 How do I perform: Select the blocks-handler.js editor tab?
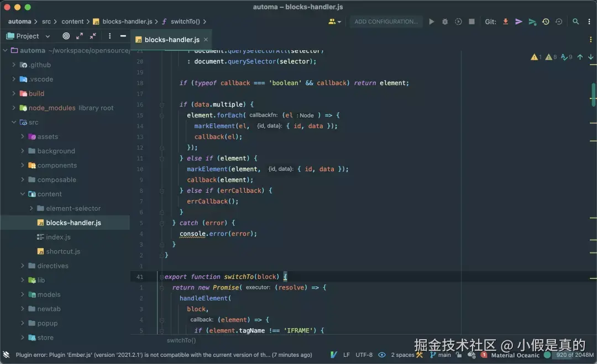[x=172, y=40]
